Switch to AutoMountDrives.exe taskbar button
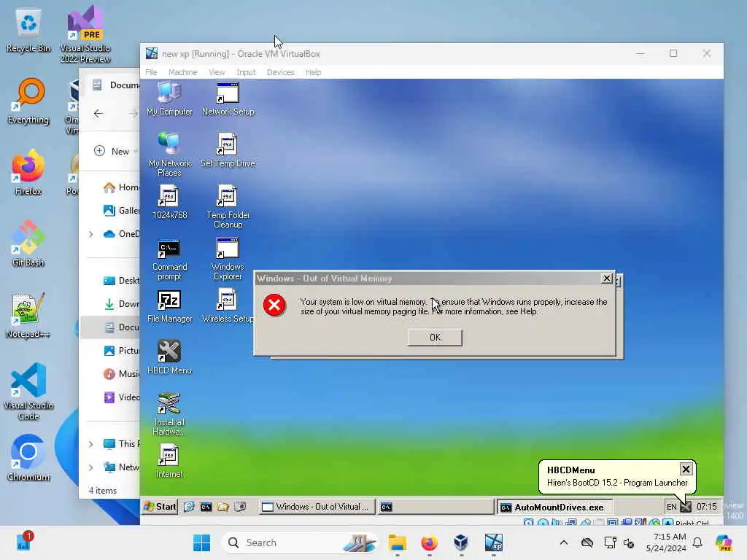The height and width of the screenshot is (560, 747). [x=554, y=507]
